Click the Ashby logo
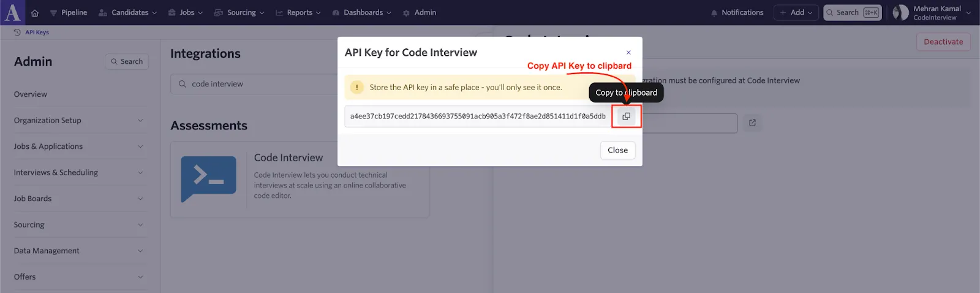 pos(12,12)
